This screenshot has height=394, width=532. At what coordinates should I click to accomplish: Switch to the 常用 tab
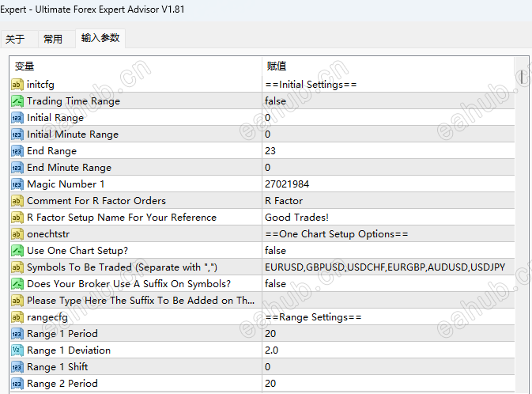[53, 39]
